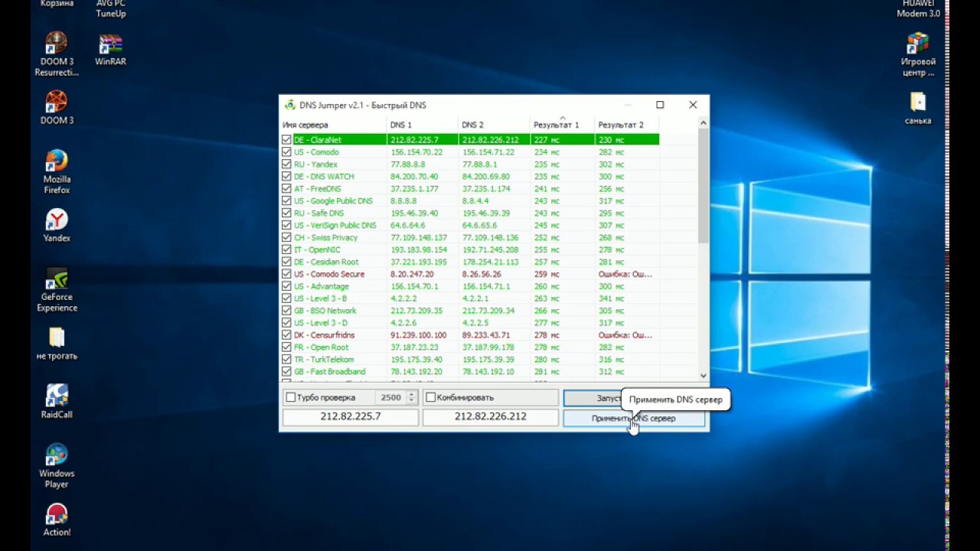980x551 pixels.
Task: Select the US - Comodo Secure row
Action: (469, 275)
